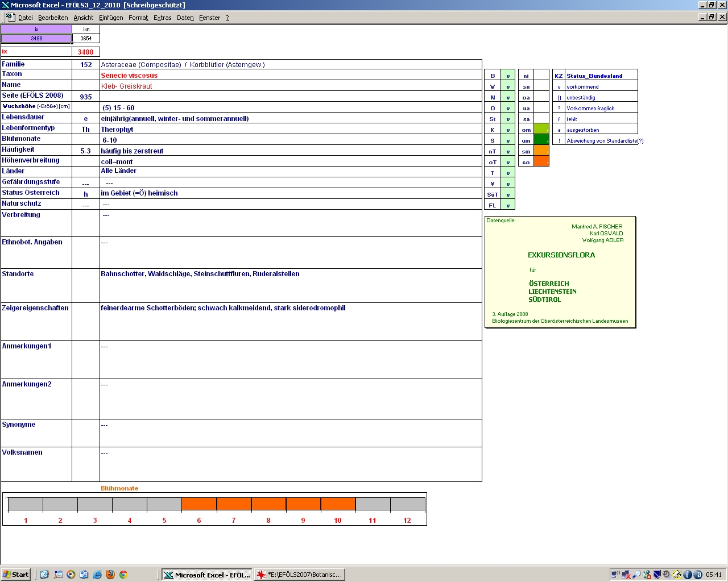Screen dimensions: 728x582
Task: Click the magnifier tray icon
Action: point(637,575)
